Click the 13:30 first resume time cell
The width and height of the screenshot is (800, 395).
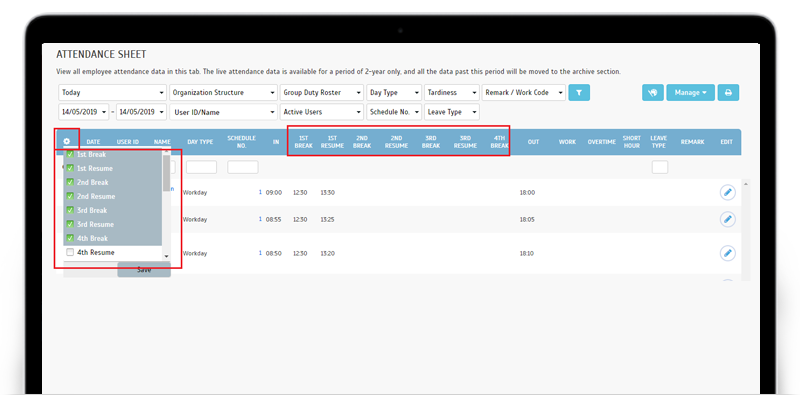(x=327, y=192)
